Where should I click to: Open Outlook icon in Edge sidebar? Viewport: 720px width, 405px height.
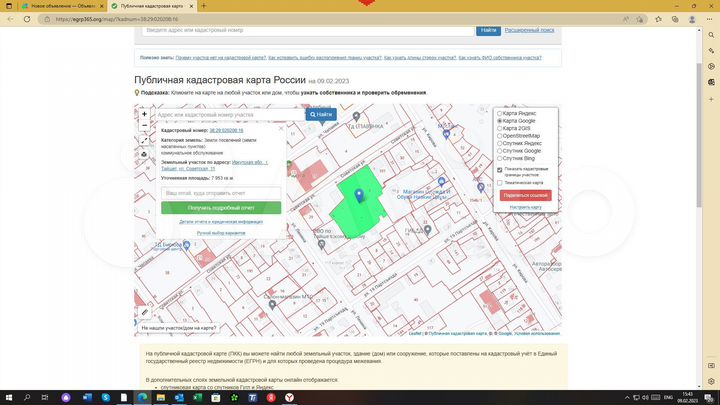coord(711,82)
